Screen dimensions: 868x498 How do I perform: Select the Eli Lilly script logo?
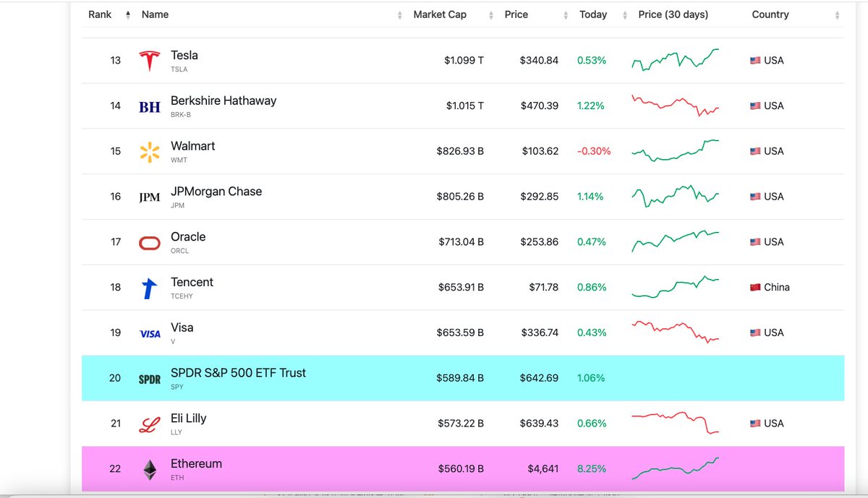pyautogui.click(x=149, y=423)
